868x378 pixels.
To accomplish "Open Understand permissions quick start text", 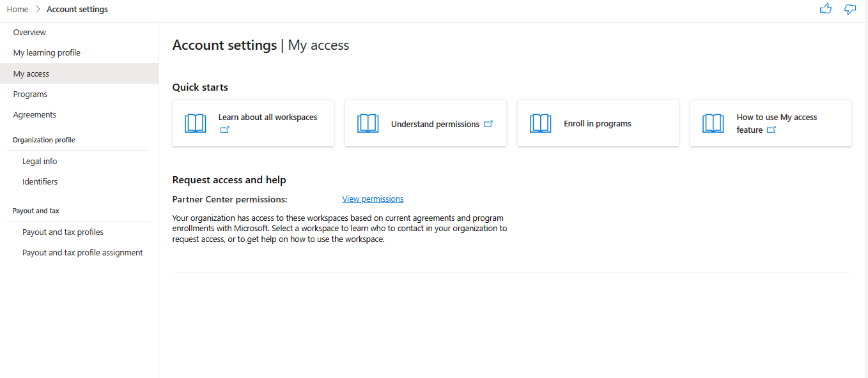I will pos(435,125).
